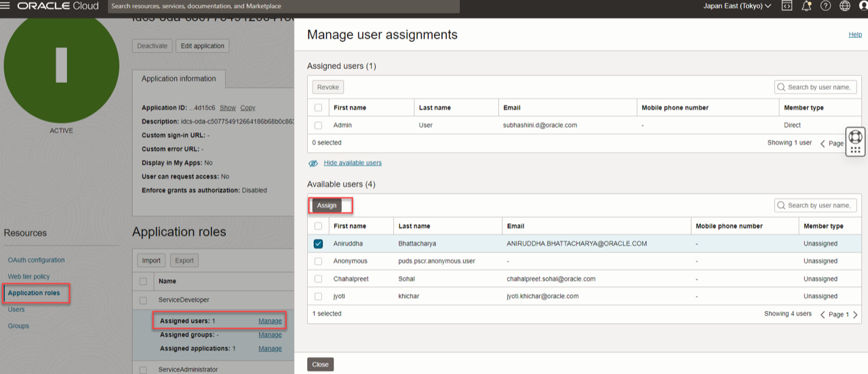The width and height of the screenshot is (868, 374).
Task: Check the ServiceAdministrator role checkbox
Action: 143,370
